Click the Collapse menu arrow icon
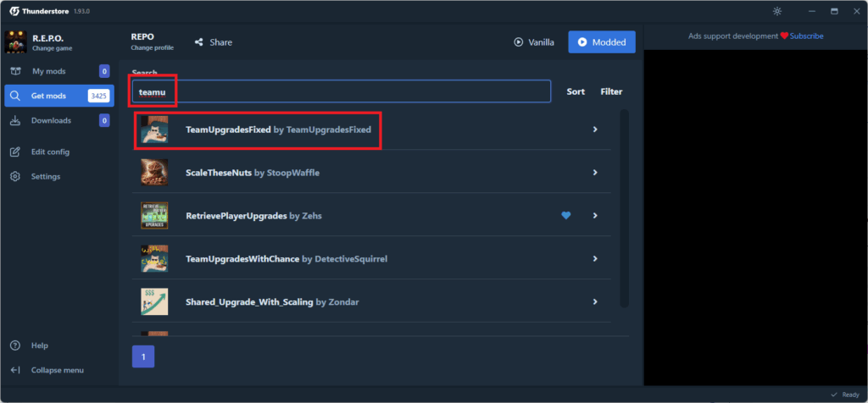Screen dimensions: 868x403 pyautogui.click(x=15, y=370)
